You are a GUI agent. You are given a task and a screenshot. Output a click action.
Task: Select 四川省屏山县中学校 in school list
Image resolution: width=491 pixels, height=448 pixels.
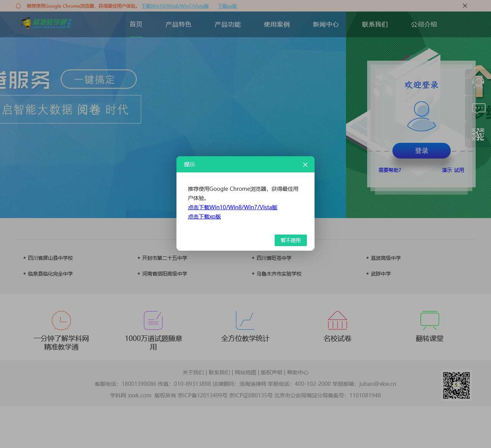pos(50,258)
